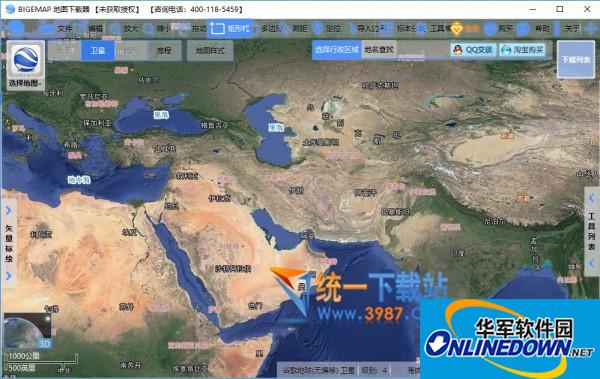
Task: Click the 土耳其 map label
Action: coord(165,148)
